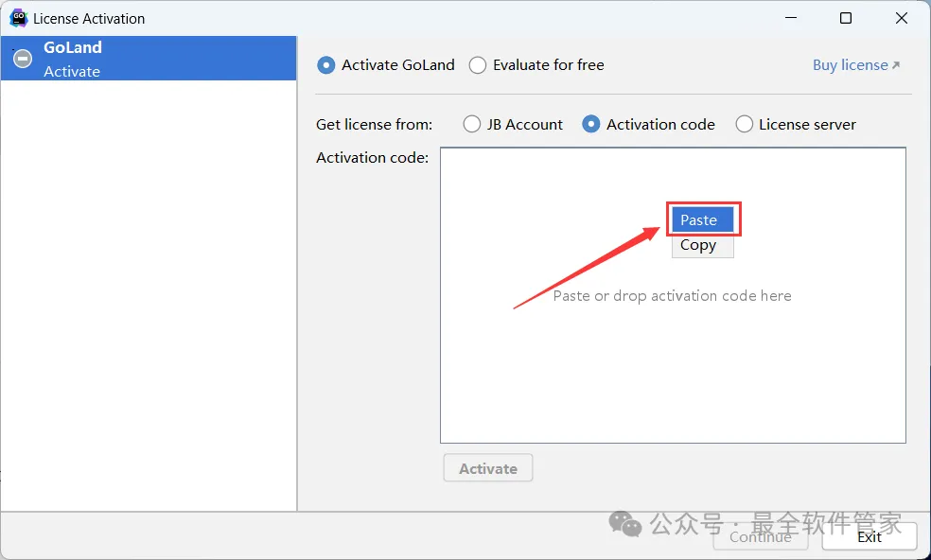
Task: Click the Exit button
Action: coord(870,537)
